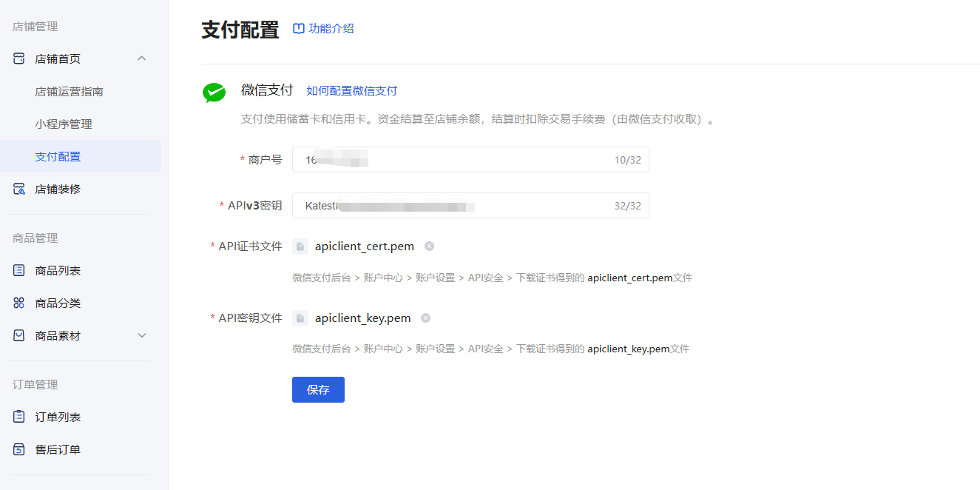Select 支付配置 in sidebar
980x490 pixels.
click(81, 156)
